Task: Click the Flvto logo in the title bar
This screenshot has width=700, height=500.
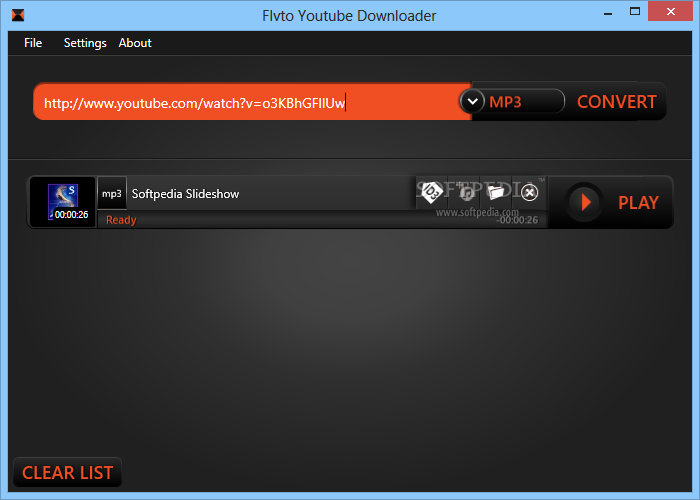Action: pos(18,15)
